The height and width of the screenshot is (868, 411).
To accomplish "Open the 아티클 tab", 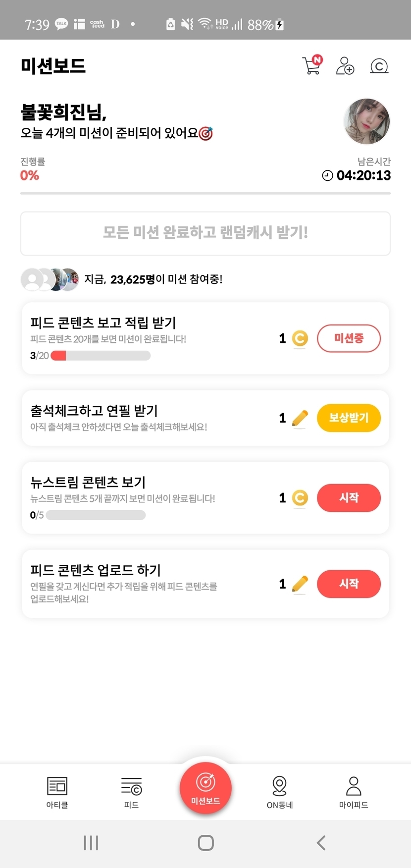I will tap(57, 792).
